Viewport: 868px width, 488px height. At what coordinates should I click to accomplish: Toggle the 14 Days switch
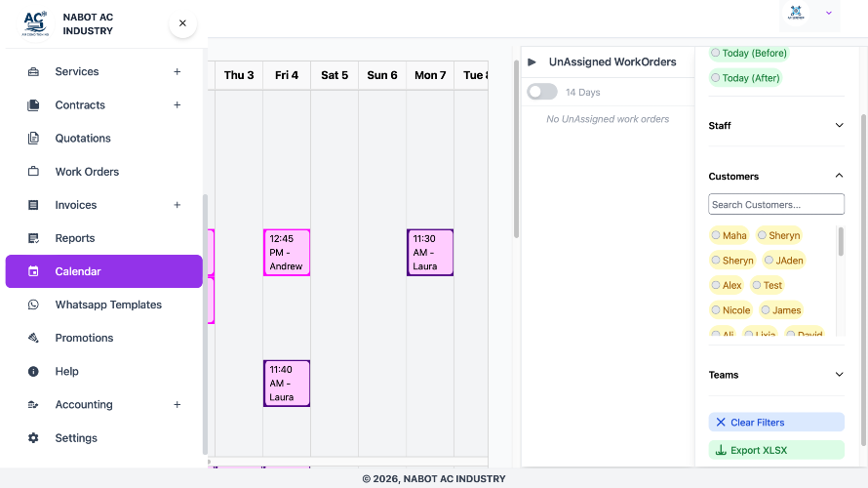[542, 92]
